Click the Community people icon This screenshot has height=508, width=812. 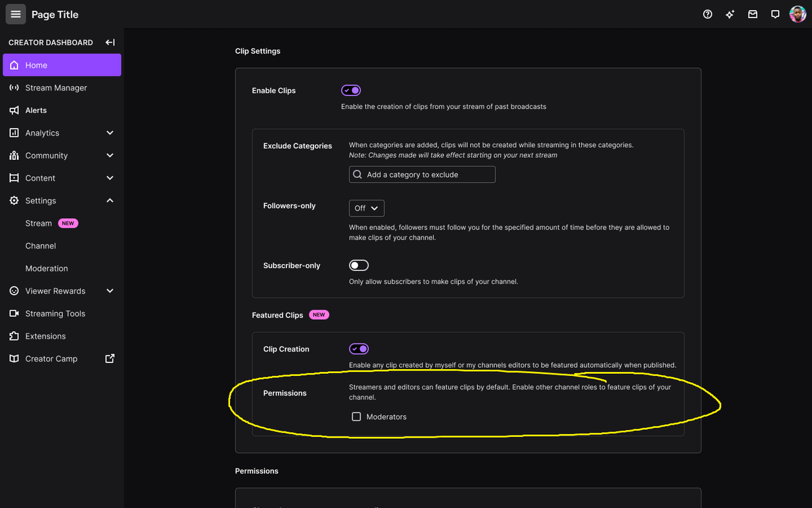14,156
